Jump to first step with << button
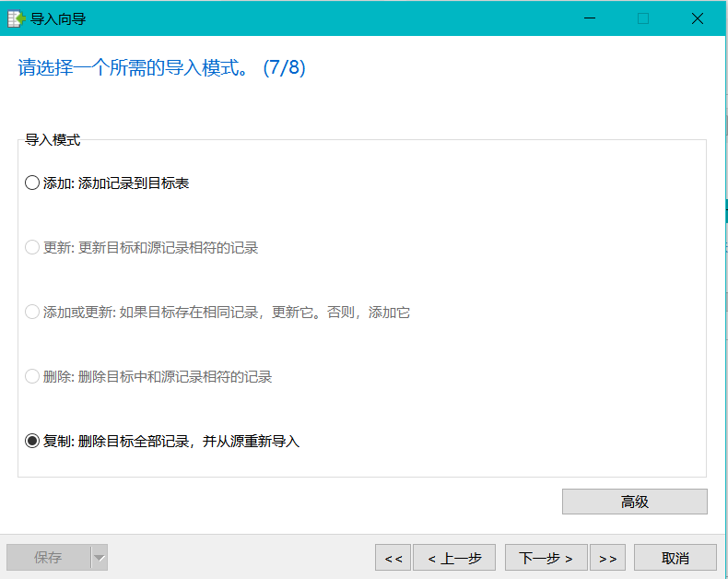The width and height of the screenshot is (728, 579). 392,558
